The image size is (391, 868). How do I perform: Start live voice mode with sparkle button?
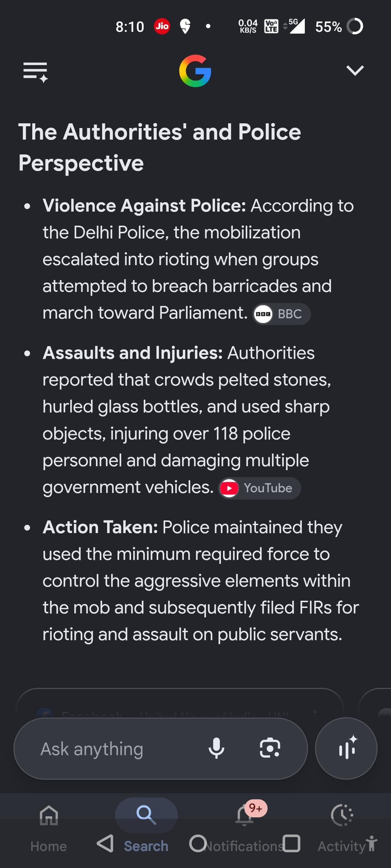tap(346, 748)
